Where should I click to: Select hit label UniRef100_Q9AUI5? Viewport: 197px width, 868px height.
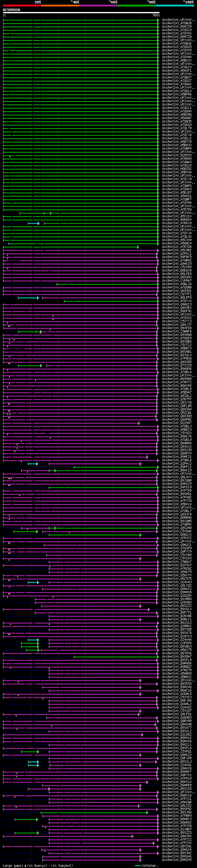pos(177,264)
